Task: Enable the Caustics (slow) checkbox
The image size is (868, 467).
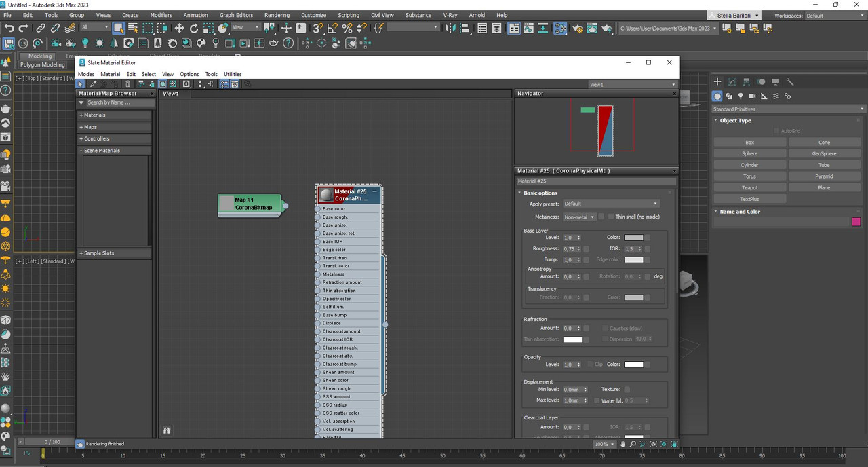Action: [605, 328]
